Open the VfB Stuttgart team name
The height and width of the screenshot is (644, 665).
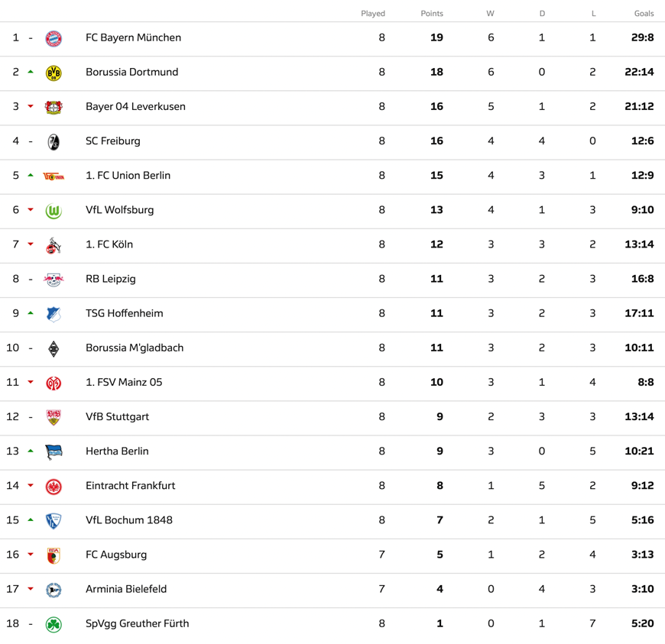117,417
